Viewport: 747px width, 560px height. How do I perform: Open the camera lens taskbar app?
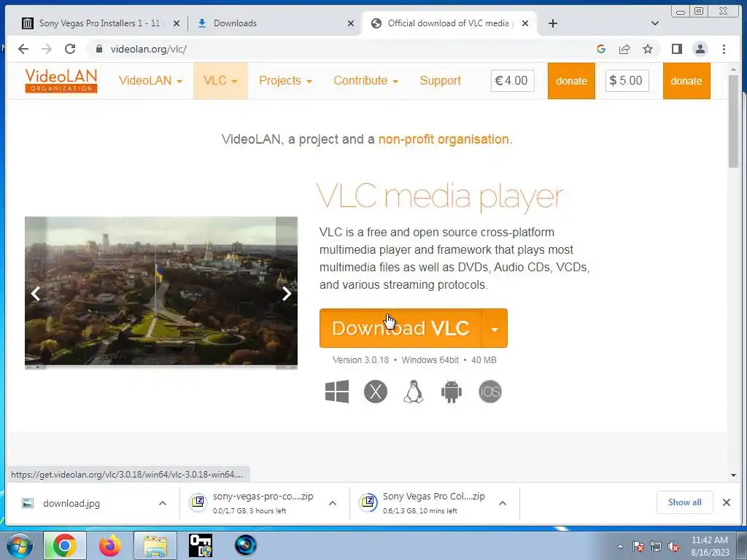pyautogui.click(x=246, y=545)
